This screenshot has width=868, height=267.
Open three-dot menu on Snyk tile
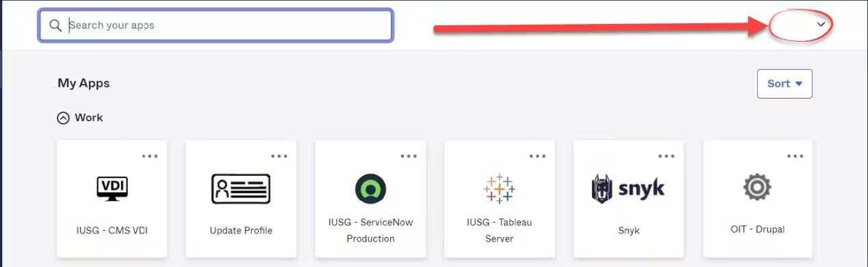[667, 156]
